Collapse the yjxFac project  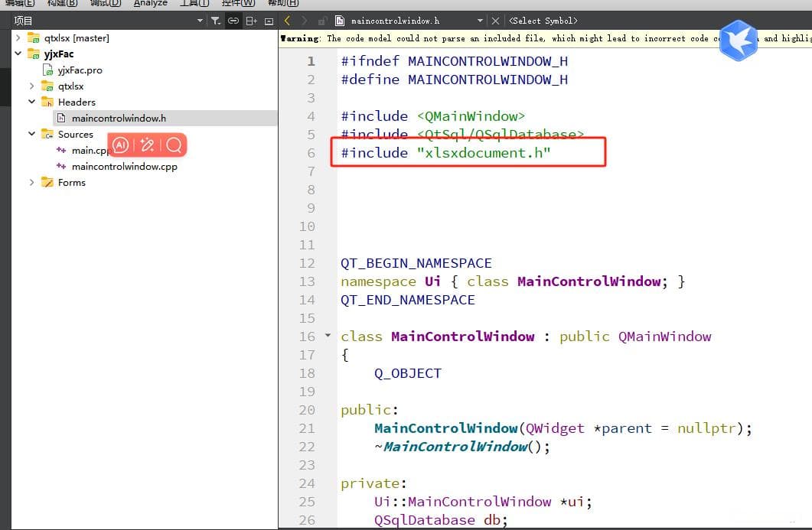(x=18, y=54)
